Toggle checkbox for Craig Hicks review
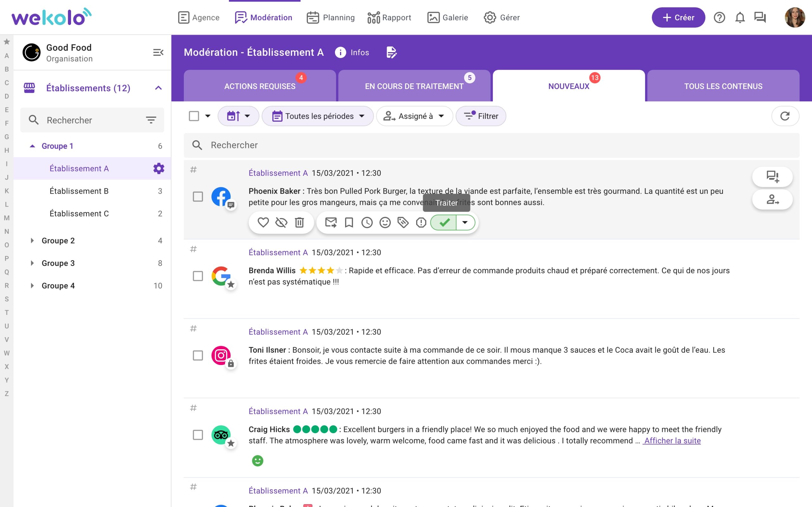Screen dimensions: 812x507 [x=198, y=434]
